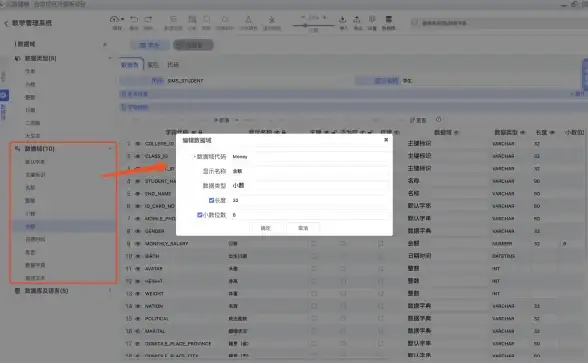This screenshot has height=363, width=588.
Task: Click the COLLEGE_ID field code cell
Action: tap(159, 144)
